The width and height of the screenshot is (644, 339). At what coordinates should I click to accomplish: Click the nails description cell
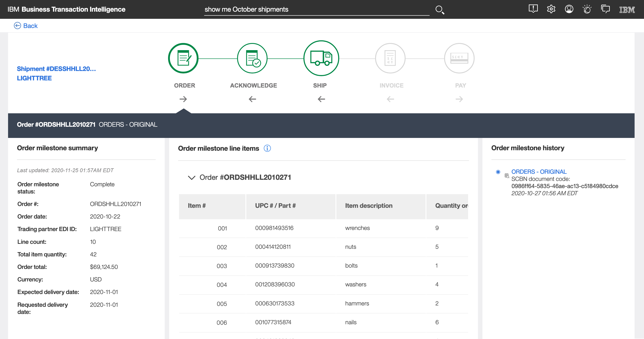(x=351, y=322)
